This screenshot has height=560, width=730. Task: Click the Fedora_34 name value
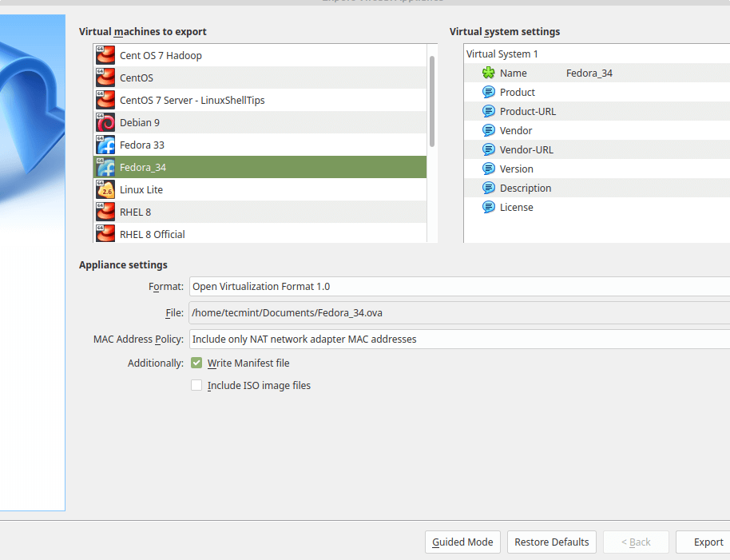pyautogui.click(x=589, y=73)
